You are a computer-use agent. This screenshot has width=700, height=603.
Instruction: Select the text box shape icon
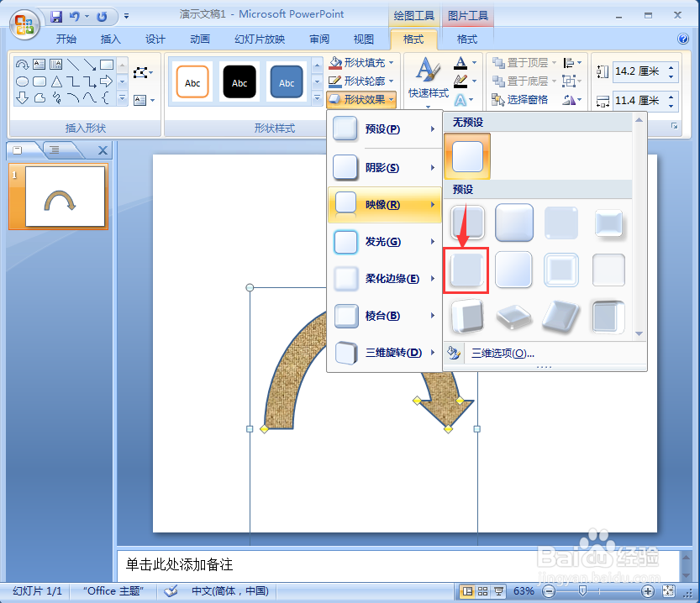coord(39,65)
